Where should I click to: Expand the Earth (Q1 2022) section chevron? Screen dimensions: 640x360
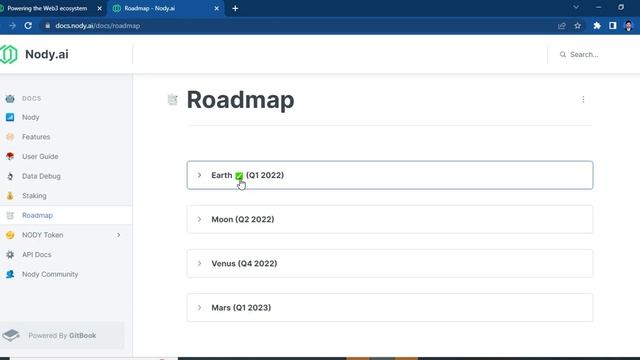[x=199, y=175]
